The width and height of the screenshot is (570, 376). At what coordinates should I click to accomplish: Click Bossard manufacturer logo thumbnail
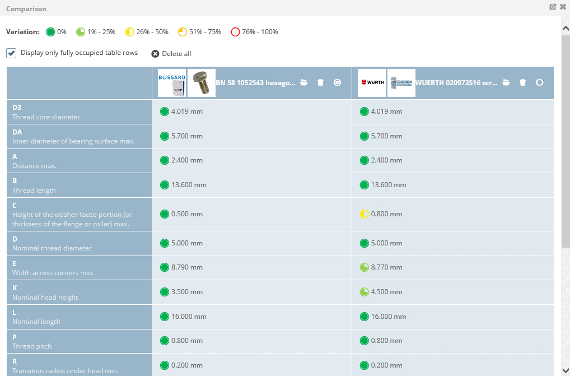(172, 83)
